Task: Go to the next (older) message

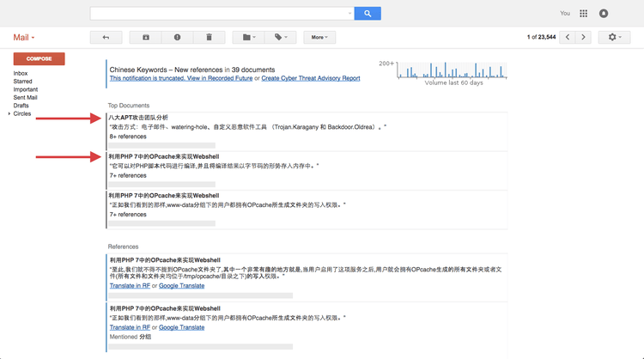Action: coord(584,37)
